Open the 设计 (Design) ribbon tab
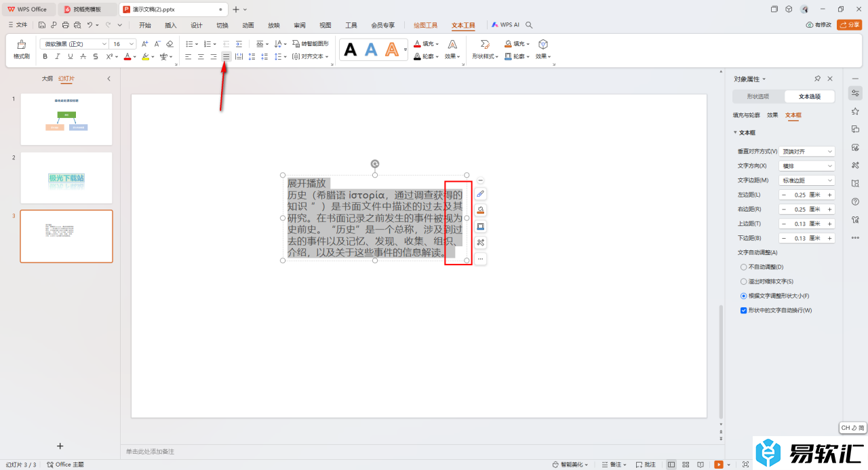The image size is (868, 470). [197, 25]
